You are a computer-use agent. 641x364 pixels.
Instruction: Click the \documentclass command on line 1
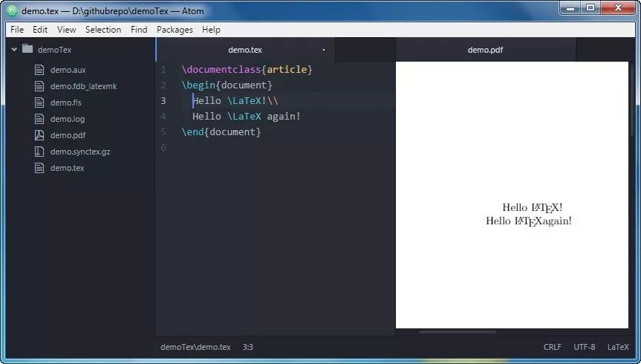tap(221, 70)
